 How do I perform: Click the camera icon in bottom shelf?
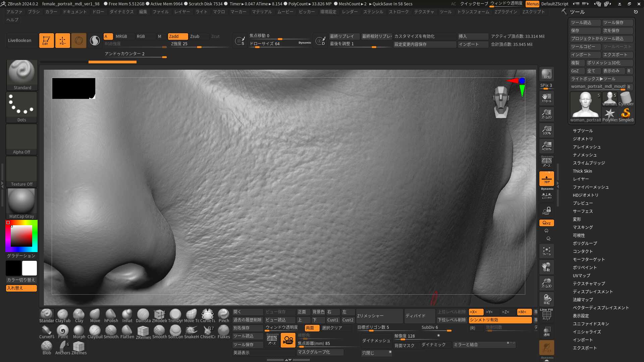(288, 340)
